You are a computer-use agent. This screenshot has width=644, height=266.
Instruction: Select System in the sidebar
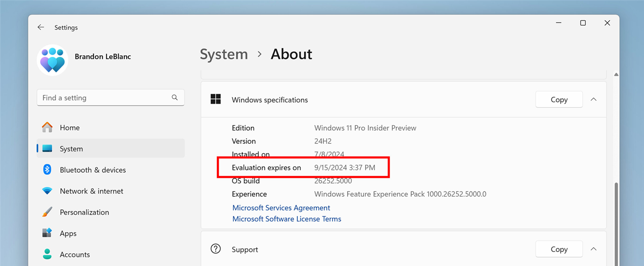tap(111, 149)
